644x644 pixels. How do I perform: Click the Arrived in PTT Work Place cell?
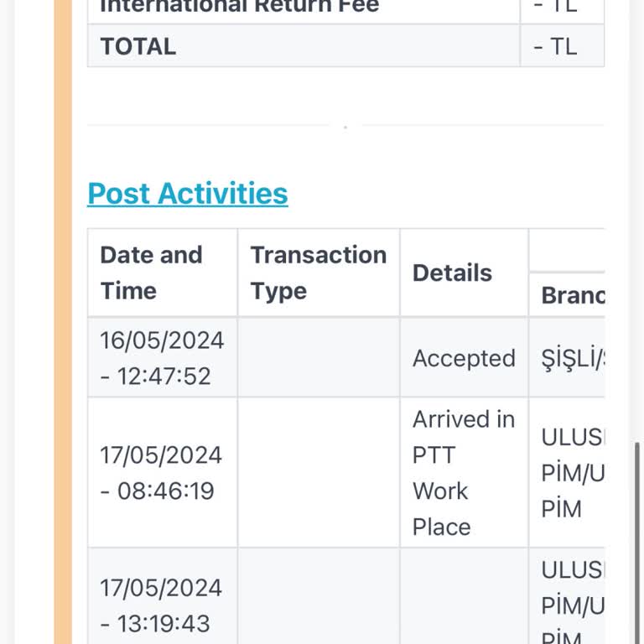[464, 473]
